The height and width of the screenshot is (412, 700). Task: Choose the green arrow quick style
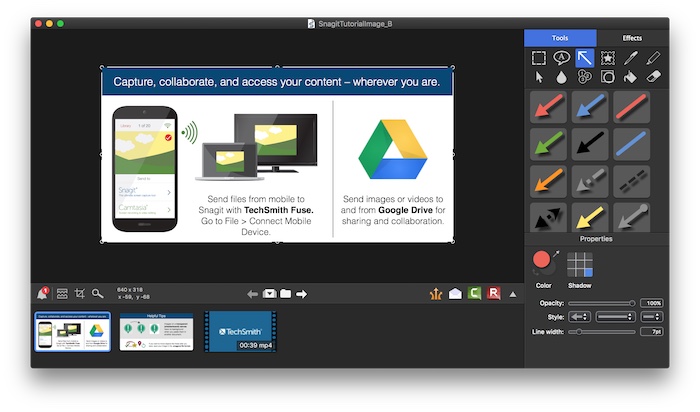[x=548, y=144]
